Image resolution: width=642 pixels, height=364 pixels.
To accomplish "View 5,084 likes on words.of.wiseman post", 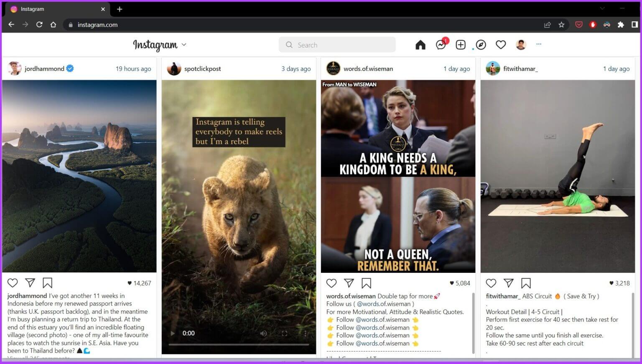I will coord(460,283).
